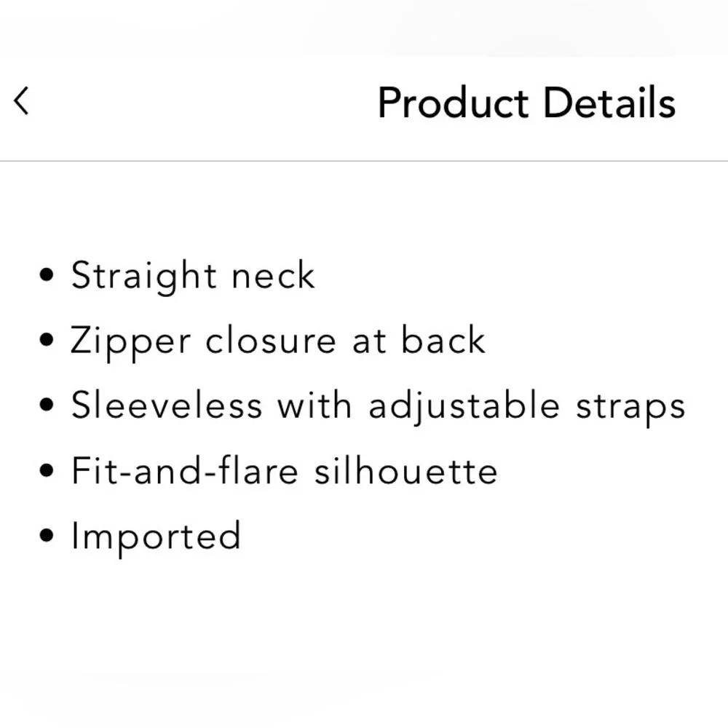Viewport: 728px width, 728px height.
Task: Go back using the header chevron arrow
Action: click(21, 100)
